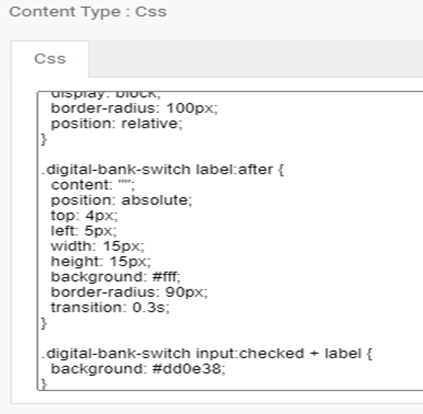Click the 'transition: 0.3s;' line
The height and width of the screenshot is (414, 423).
tap(110, 307)
